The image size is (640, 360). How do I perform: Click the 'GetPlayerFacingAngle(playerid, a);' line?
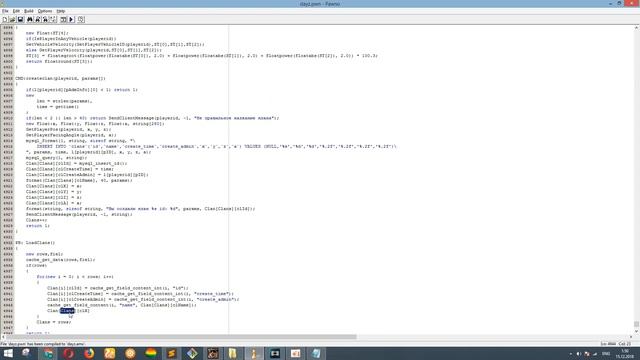coord(71,135)
